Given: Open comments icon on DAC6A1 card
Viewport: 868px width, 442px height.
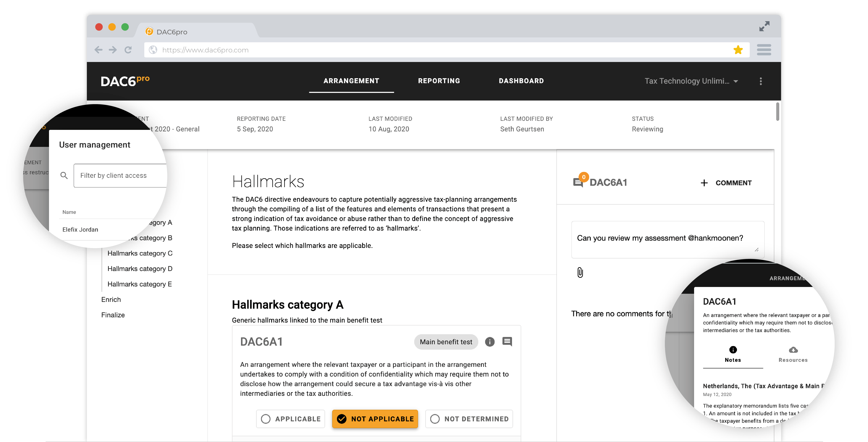Looking at the screenshot, I should tap(507, 342).
